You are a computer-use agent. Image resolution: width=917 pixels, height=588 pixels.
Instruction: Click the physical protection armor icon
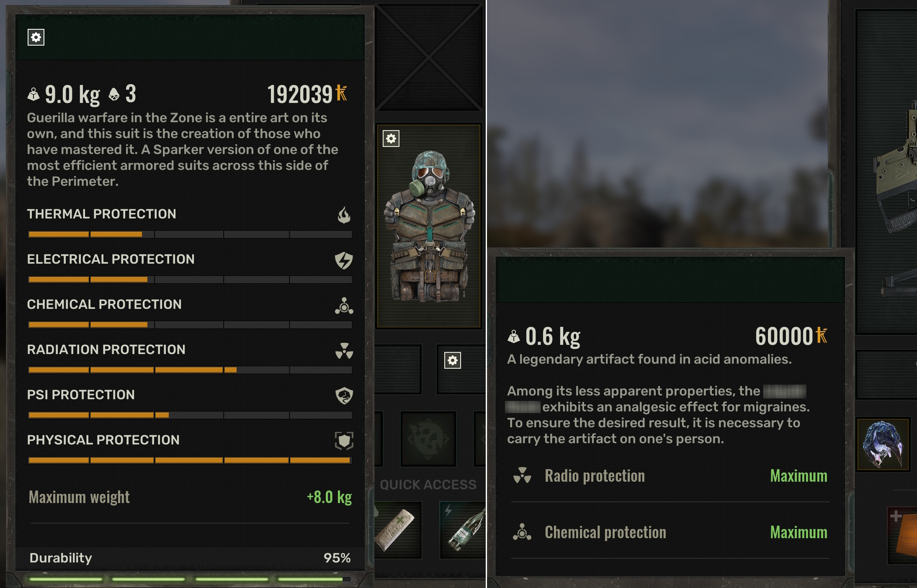344,441
